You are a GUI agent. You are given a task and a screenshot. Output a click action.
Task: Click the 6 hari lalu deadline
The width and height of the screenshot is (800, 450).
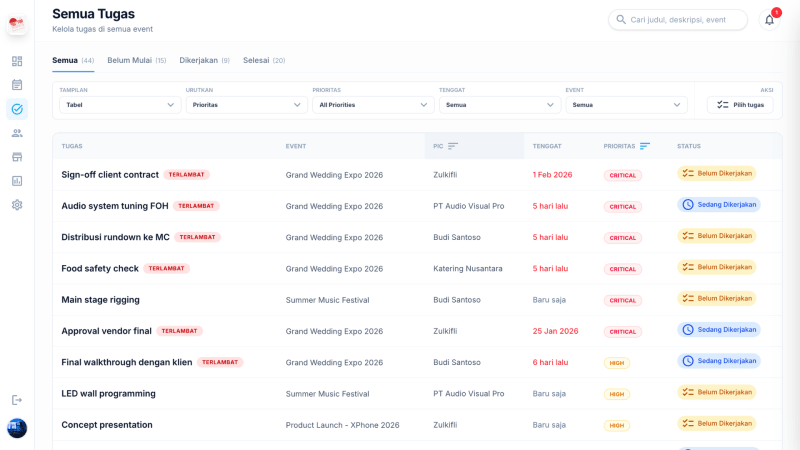pyautogui.click(x=551, y=362)
